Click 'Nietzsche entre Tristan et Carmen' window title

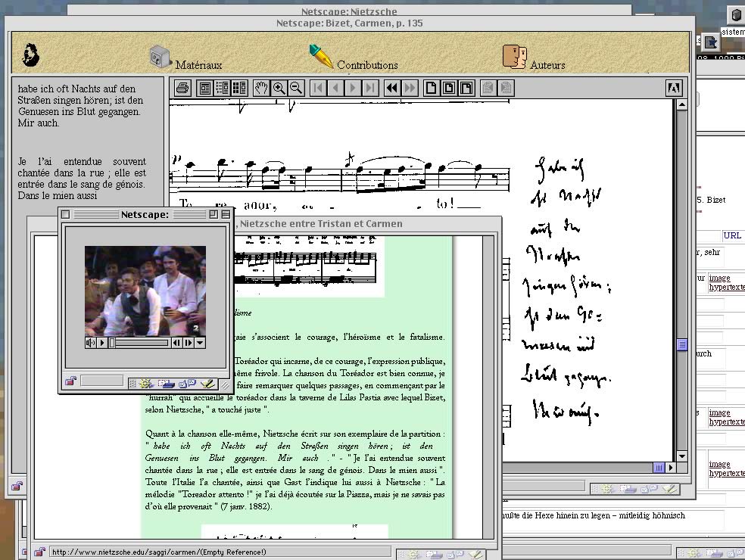321,224
